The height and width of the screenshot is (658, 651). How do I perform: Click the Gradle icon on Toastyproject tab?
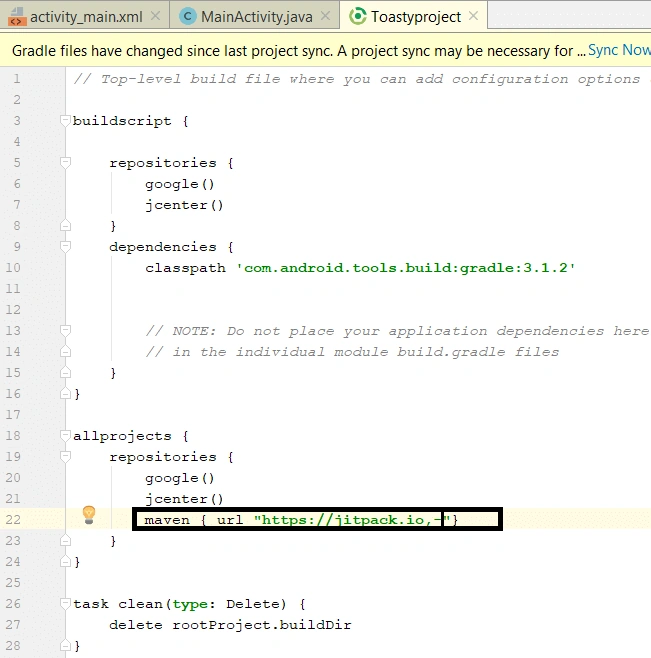tap(358, 16)
